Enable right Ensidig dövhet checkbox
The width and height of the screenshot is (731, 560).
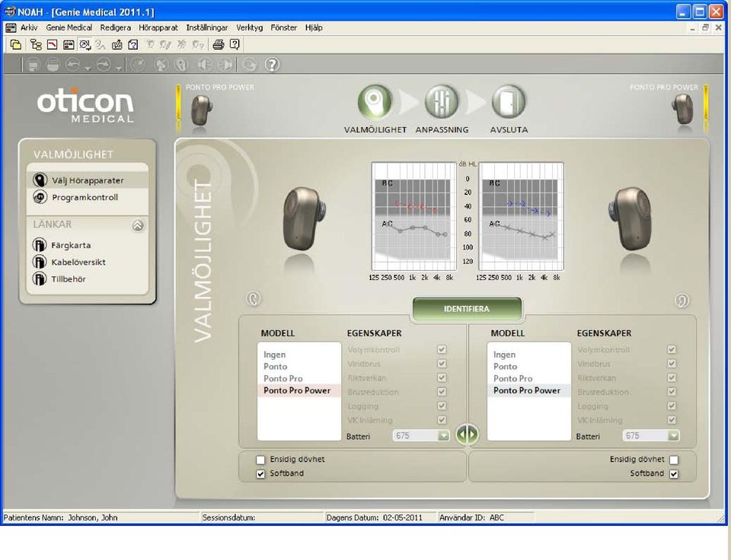click(x=674, y=460)
